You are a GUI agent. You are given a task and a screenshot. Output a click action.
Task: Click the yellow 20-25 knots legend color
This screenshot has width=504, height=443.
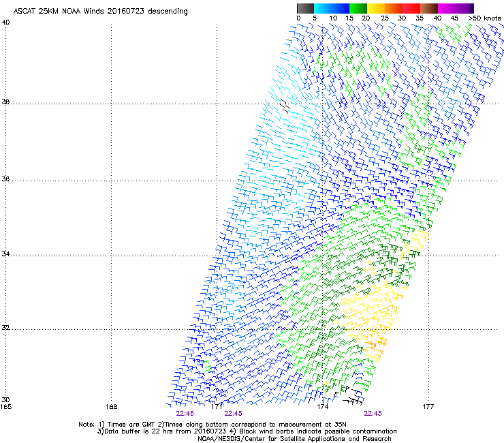376,8
